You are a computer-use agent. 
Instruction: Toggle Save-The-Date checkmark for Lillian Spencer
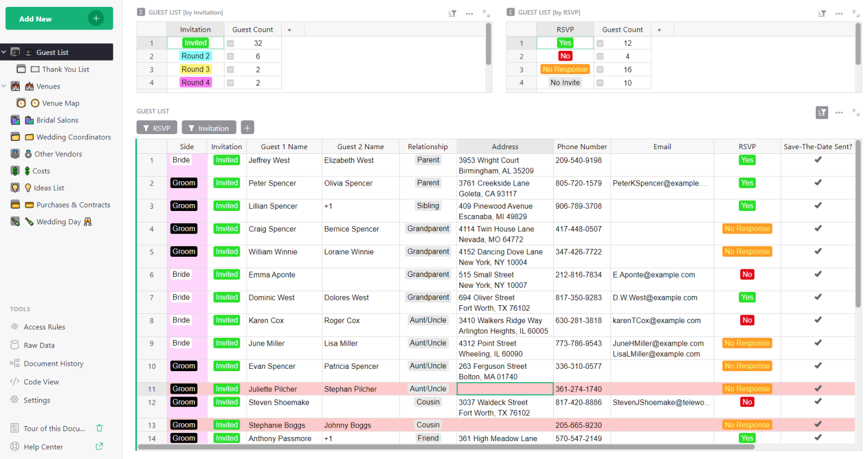point(818,205)
